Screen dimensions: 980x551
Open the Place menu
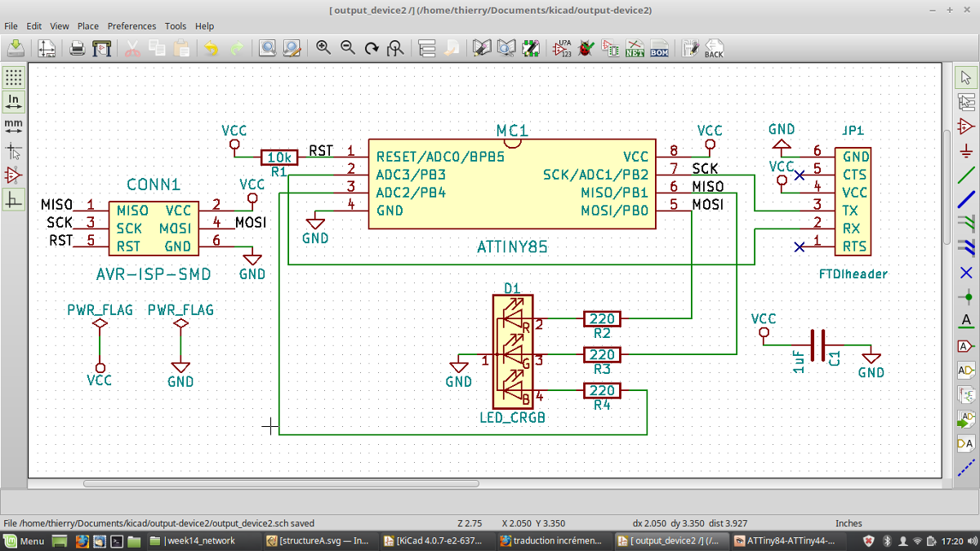click(x=88, y=26)
